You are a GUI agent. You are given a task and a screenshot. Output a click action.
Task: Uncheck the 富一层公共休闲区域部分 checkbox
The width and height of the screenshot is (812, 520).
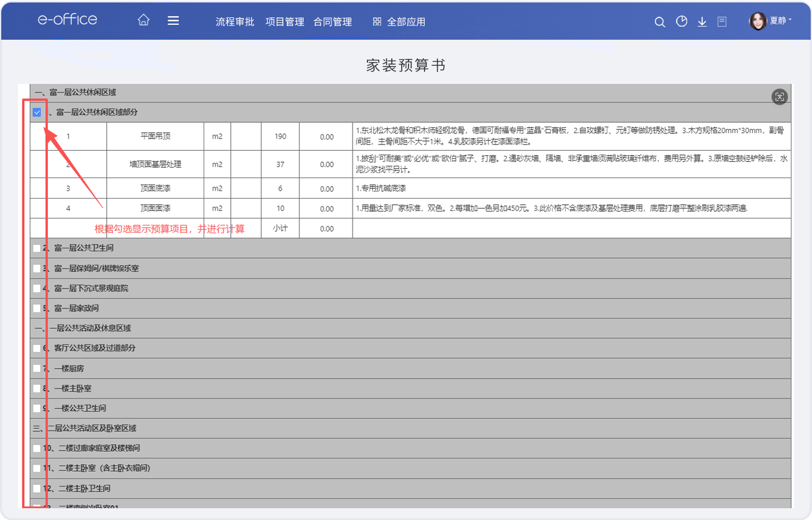[37, 112]
